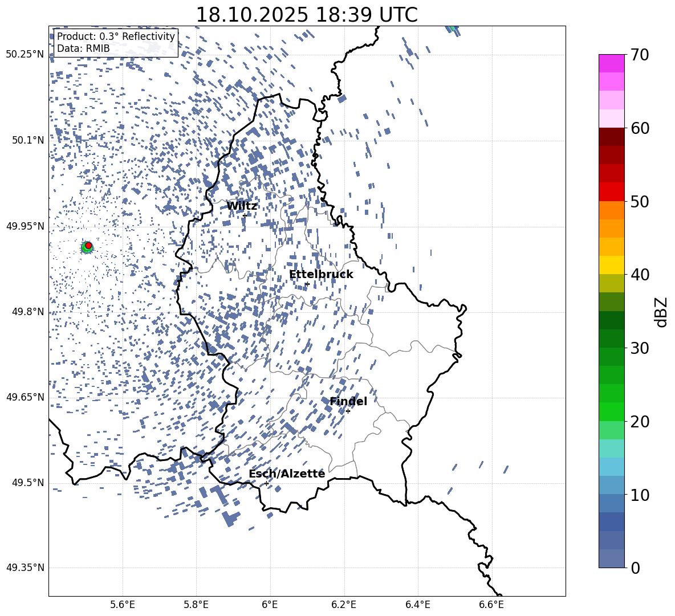Image resolution: width=675 pixels, height=616 pixels.
Task: Click the magenta swatch at the colorbar top
Action: pyautogui.click(x=611, y=63)
